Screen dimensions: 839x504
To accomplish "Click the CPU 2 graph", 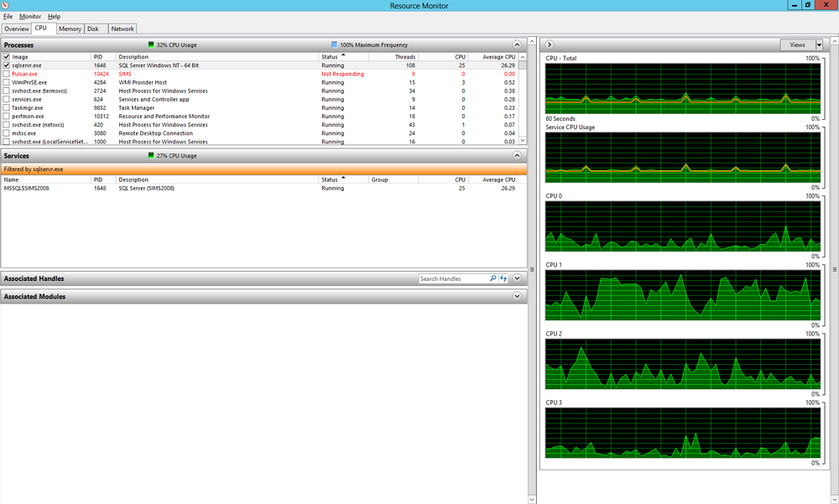I will 683,364.
